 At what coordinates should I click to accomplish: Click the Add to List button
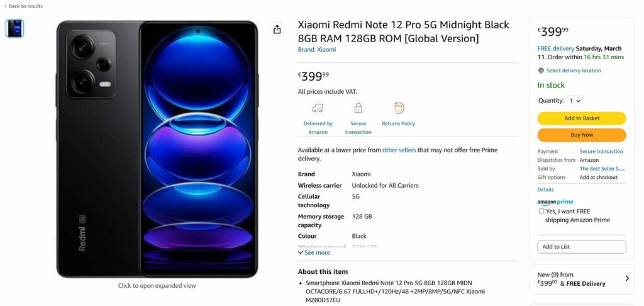582,247
